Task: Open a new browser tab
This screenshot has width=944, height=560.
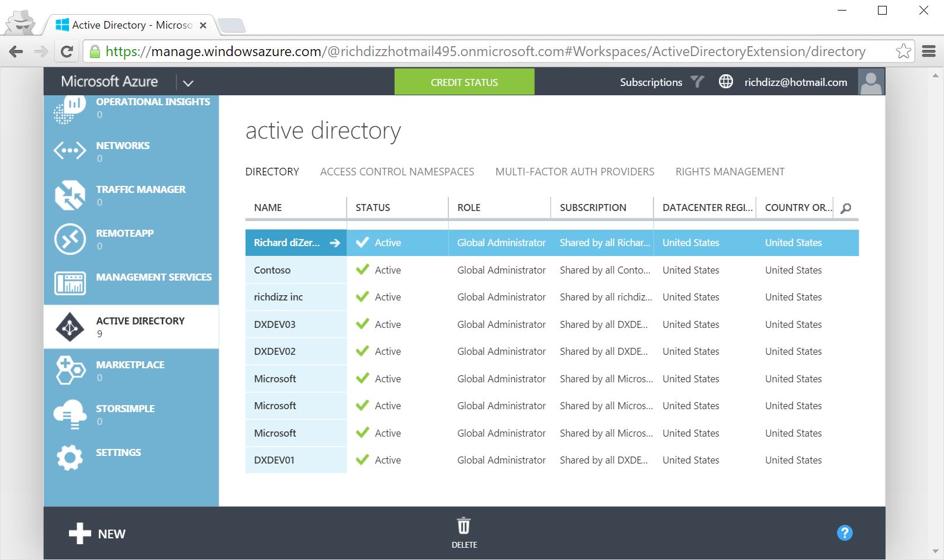Action: click(x=231, y=25)
